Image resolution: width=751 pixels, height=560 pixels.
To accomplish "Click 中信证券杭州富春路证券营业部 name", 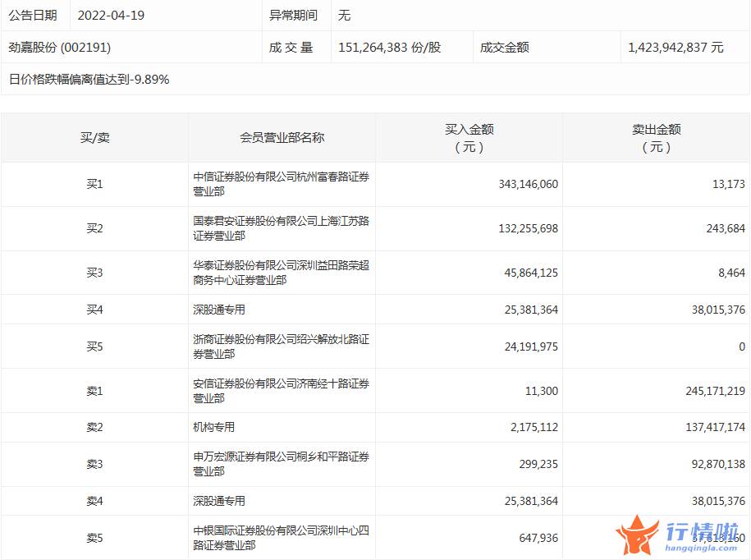I will (x=282, y=184).
